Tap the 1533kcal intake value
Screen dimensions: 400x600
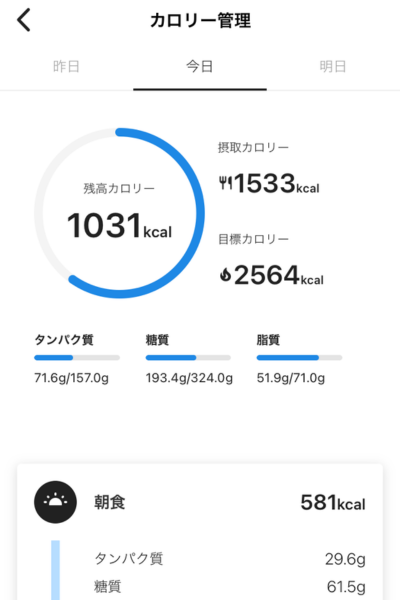[x=276, y=183]
